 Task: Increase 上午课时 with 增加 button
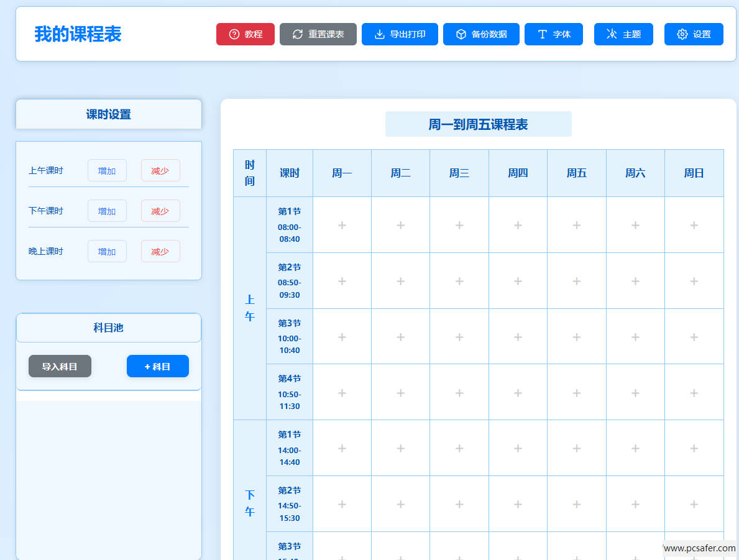coord(107,171)
